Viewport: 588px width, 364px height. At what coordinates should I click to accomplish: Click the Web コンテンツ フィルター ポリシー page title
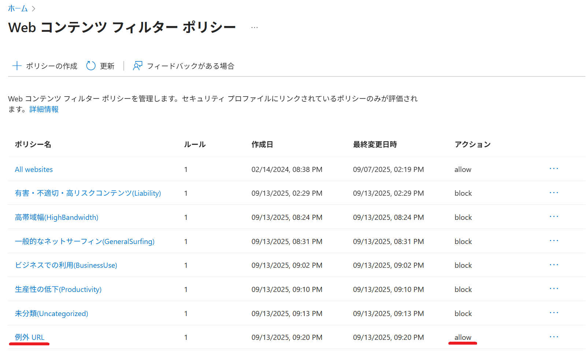(x=122, y=27)
